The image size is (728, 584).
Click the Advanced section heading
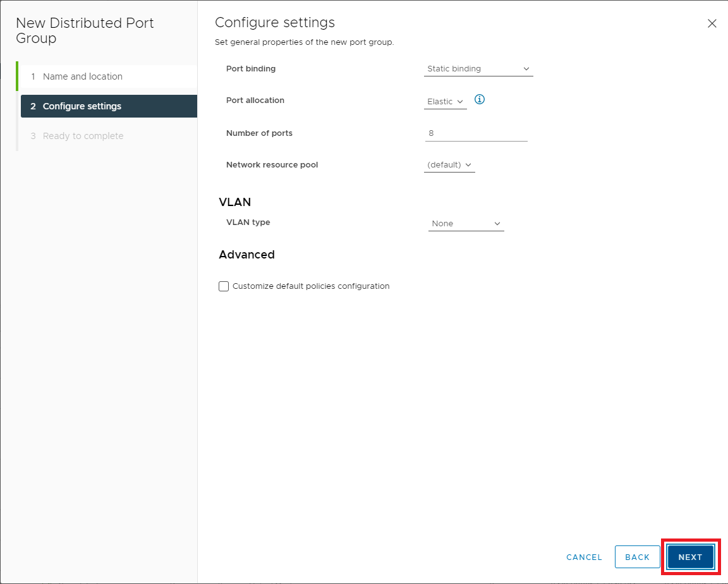tap(246, 255)
